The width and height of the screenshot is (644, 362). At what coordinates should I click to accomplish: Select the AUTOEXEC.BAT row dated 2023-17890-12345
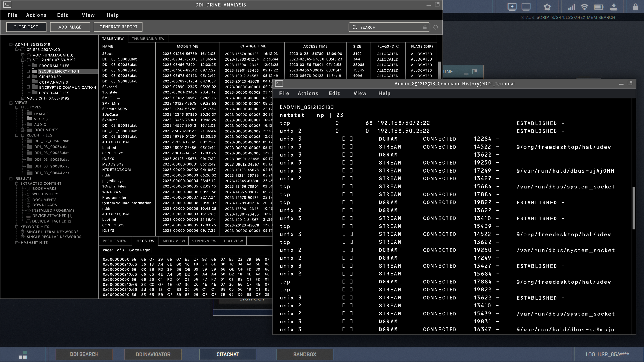click(x=185, y=142)
